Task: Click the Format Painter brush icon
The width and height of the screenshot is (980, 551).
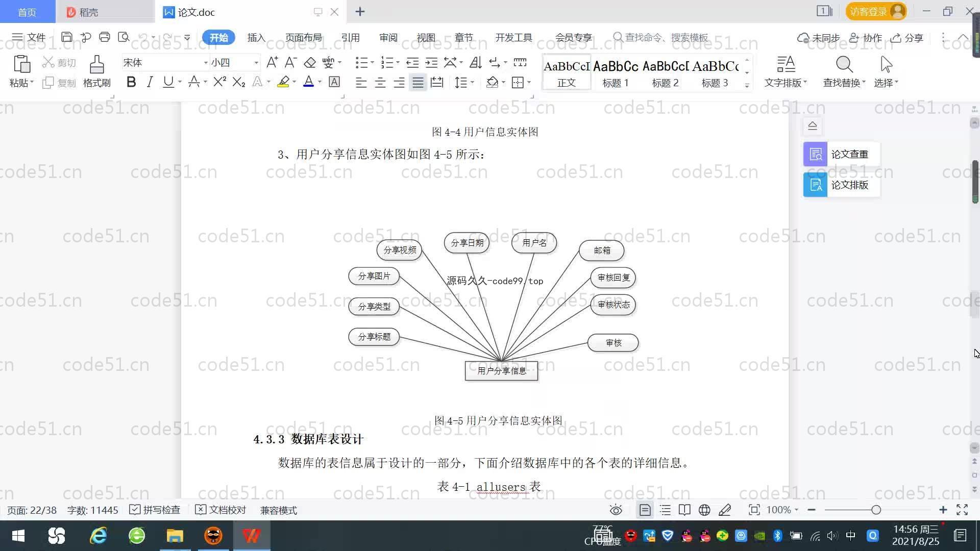Action: pos(96,65)
